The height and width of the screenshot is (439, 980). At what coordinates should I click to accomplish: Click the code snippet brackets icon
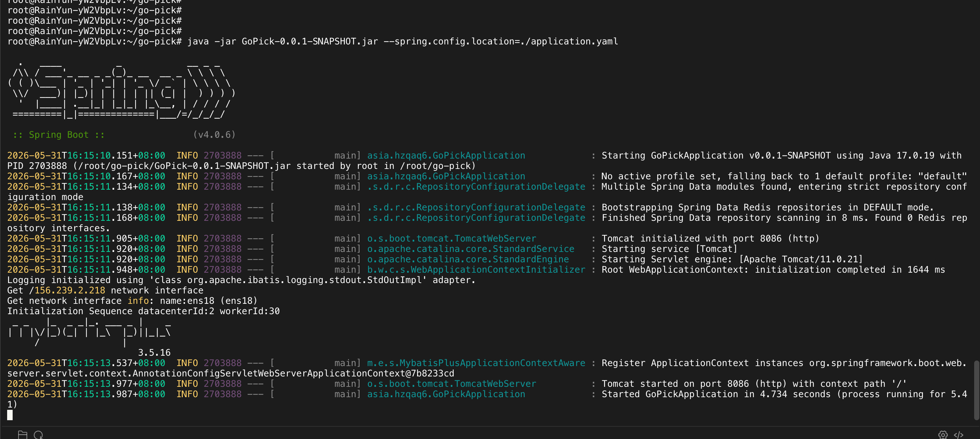click(x=959, y=434)
